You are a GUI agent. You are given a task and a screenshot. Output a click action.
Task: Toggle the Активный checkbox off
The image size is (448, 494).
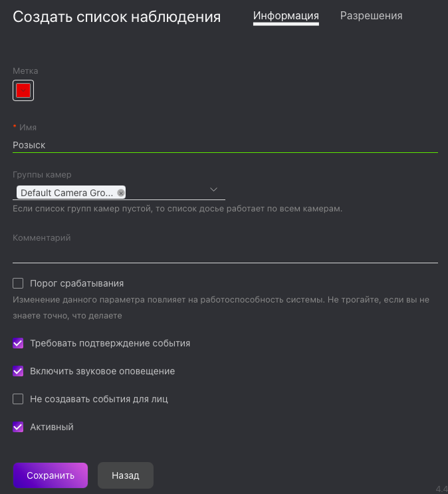(18, 427)
